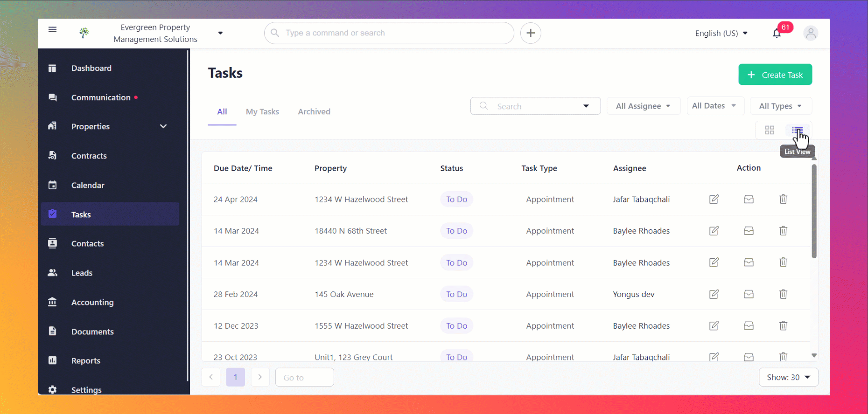Click assignee Yongus dev
Screen dimensions: 868x414
(633, 294)
